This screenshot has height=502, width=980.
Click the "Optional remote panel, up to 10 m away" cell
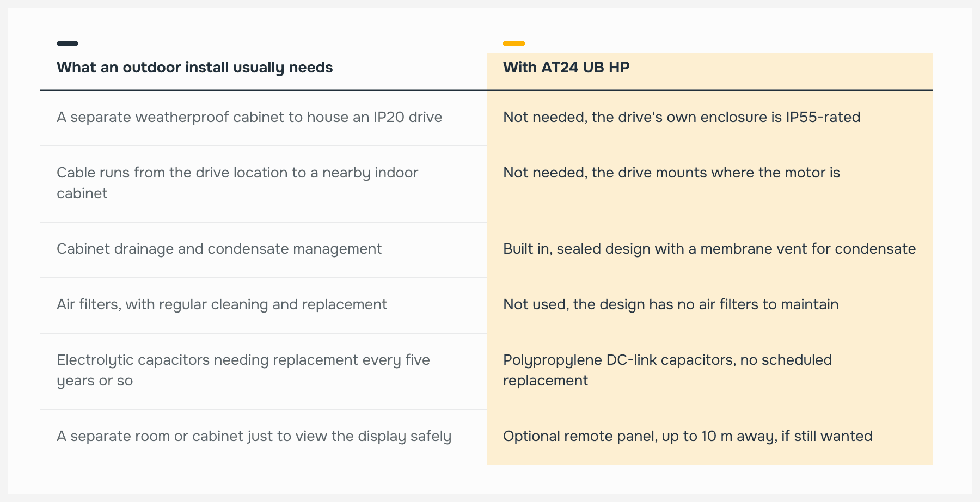tap(710, 437)
